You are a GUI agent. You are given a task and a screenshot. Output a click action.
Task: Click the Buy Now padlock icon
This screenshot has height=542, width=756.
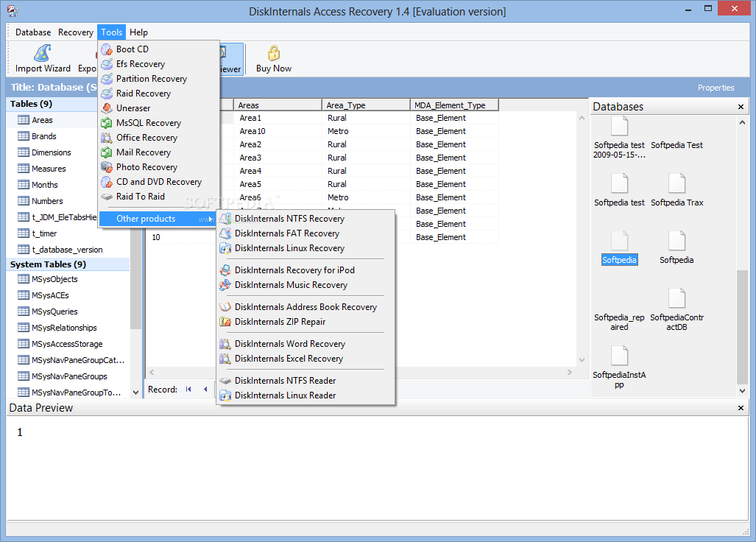tap(274, 53)
